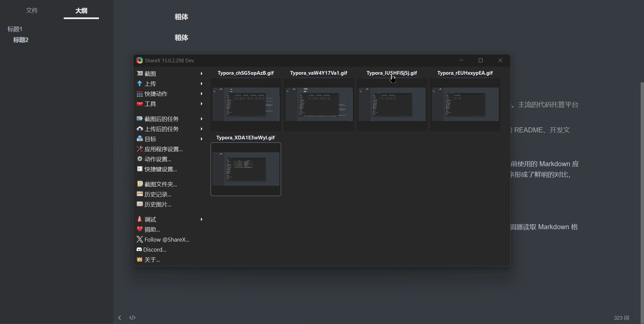Click the Typora_XDA1E3wWyl.gif file name label

[x=246, y=138]
